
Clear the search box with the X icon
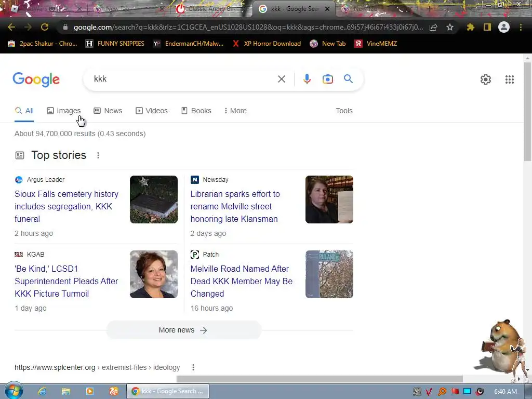point(281,79)
